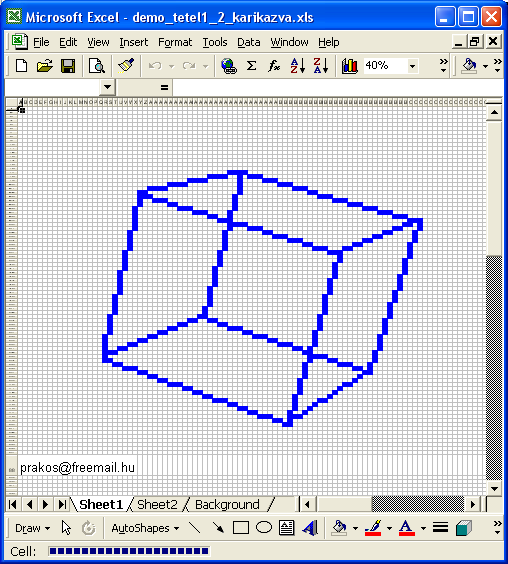Open the File menu
508x564 pixels.
(x=41, y=42)
